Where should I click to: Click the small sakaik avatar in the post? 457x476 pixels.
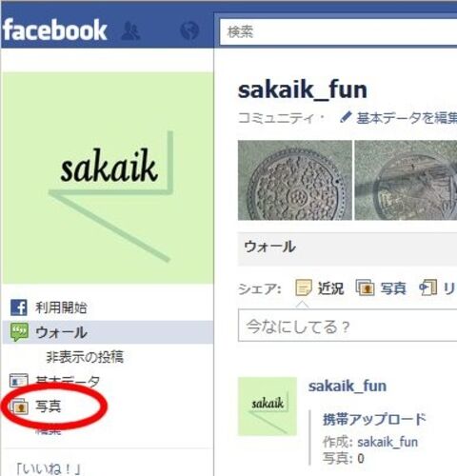[x=268, y=407]
